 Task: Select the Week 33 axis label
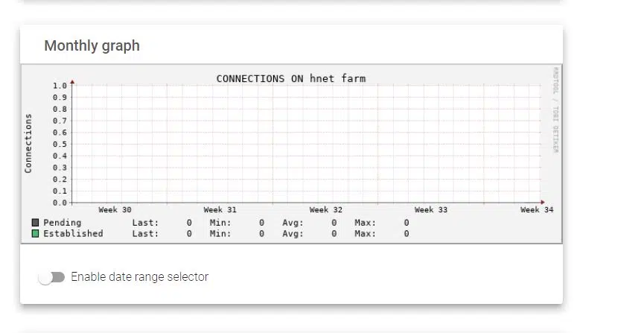(x=431, y=210)
